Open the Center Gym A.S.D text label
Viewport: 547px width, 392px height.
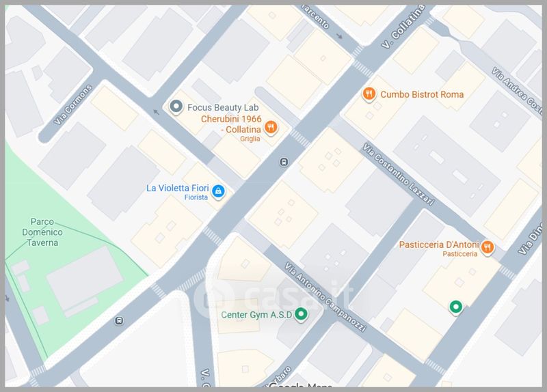click(x=256, y=315)
